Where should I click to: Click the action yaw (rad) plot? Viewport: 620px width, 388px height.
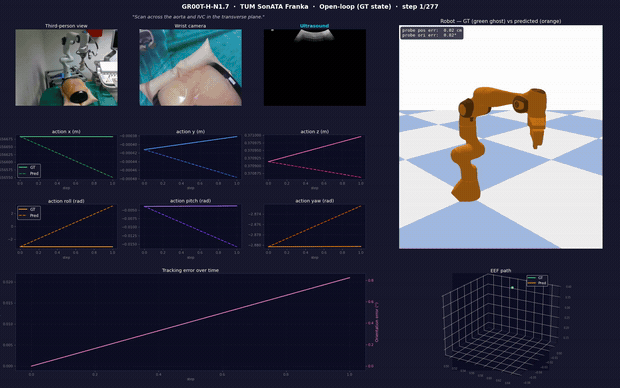pyautogui.click(x=315, y=226)
